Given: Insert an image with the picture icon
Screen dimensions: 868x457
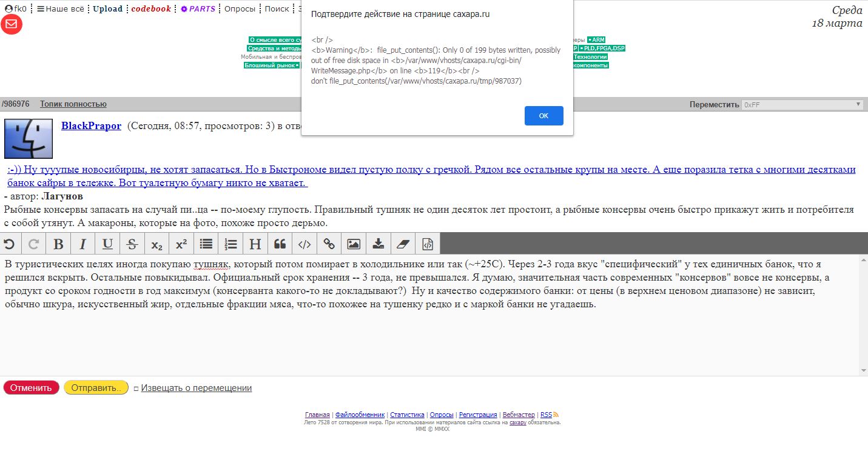Looking at the screenshot, I should tap(354, 244).
